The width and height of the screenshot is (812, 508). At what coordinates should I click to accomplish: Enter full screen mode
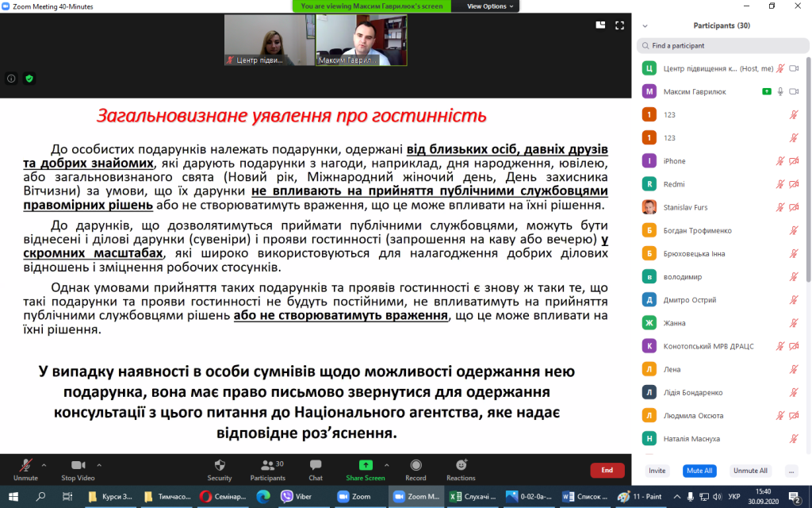click(x=619, y=25)
